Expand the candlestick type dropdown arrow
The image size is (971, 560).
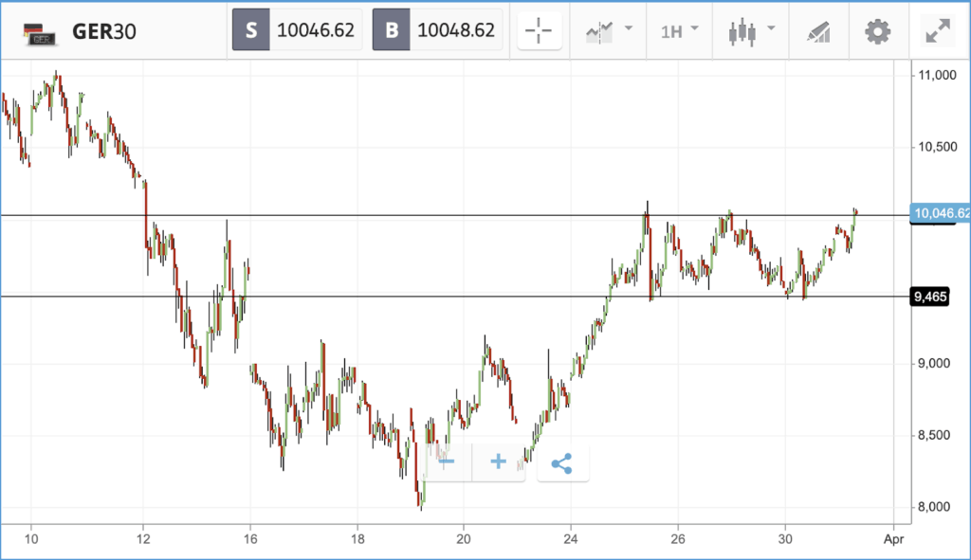(771, 27)
